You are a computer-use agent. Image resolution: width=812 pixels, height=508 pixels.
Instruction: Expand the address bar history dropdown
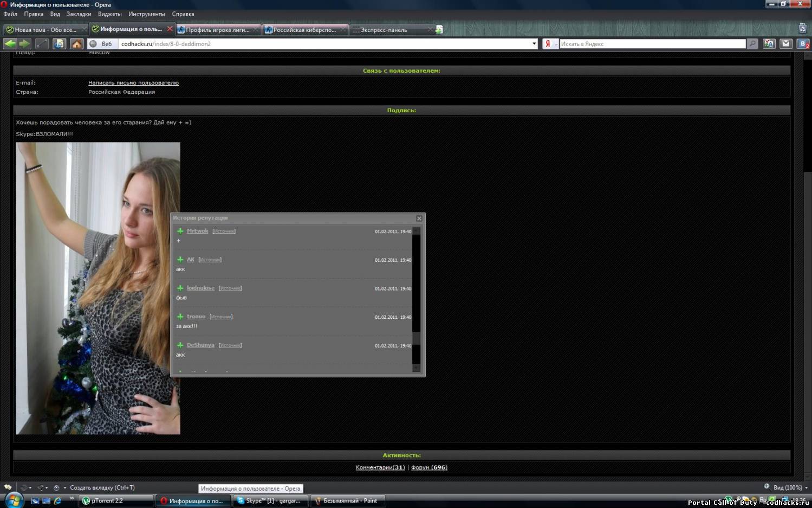(x=534, y=44)
